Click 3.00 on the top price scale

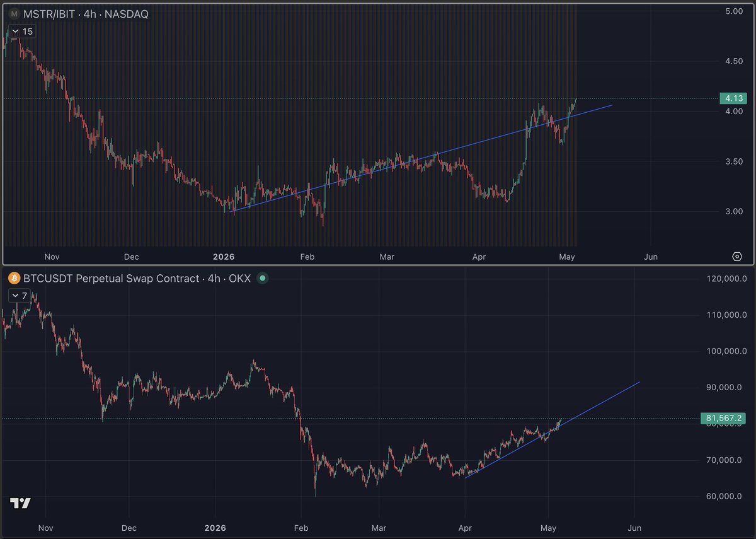click(x=734, y=211)
